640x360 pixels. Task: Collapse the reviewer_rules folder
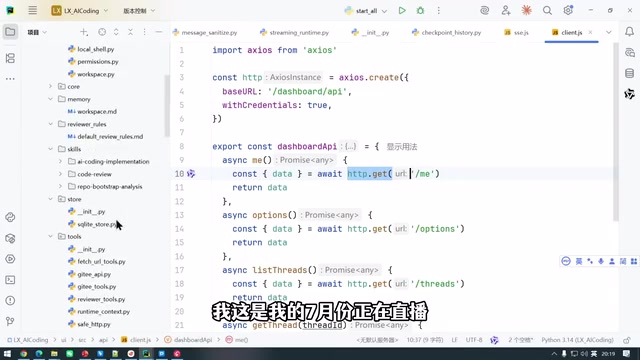point(51,124)
